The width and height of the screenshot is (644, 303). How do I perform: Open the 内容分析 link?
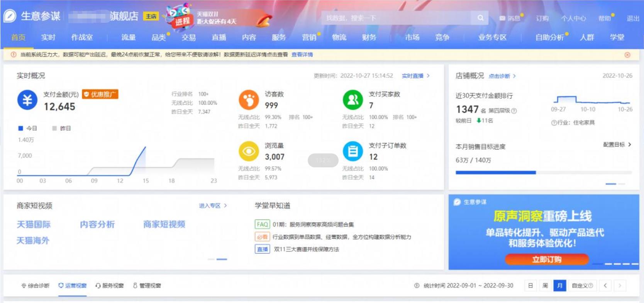click(x=97, y=225)
